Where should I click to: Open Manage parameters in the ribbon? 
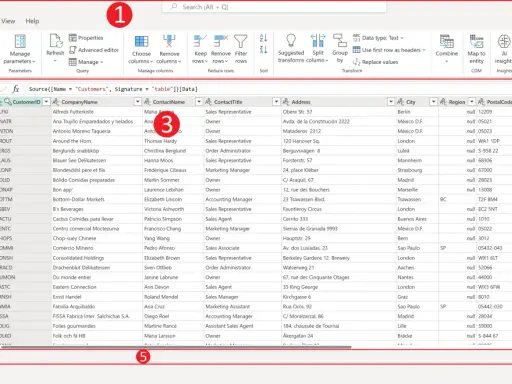[20, 49]
